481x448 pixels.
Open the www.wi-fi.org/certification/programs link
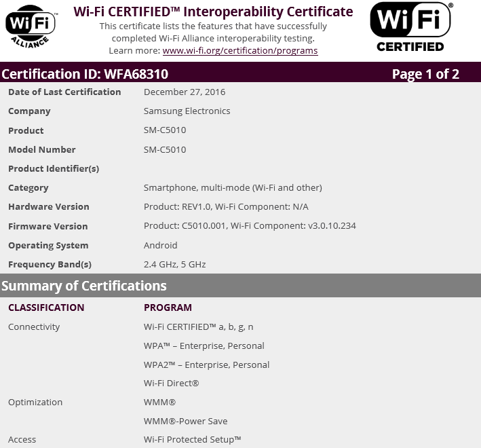pyautogui.click(x=240, y=51)
